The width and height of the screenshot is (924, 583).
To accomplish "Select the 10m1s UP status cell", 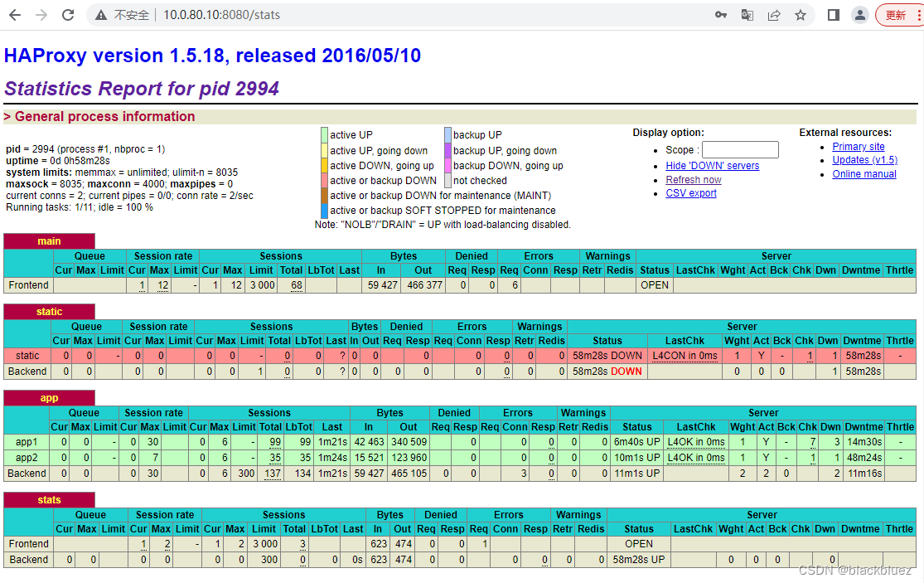I will [x=637, y=458].
